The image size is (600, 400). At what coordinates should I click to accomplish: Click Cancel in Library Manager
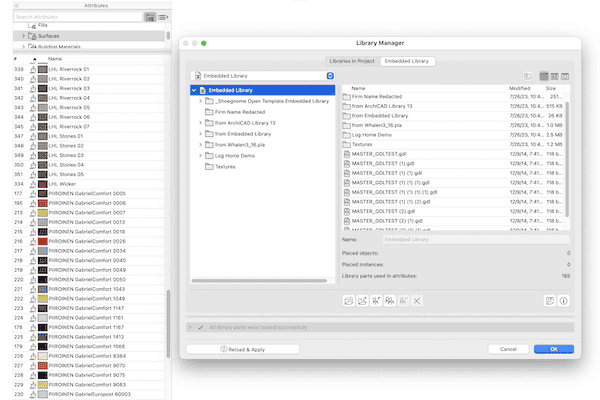coord(508,349)
